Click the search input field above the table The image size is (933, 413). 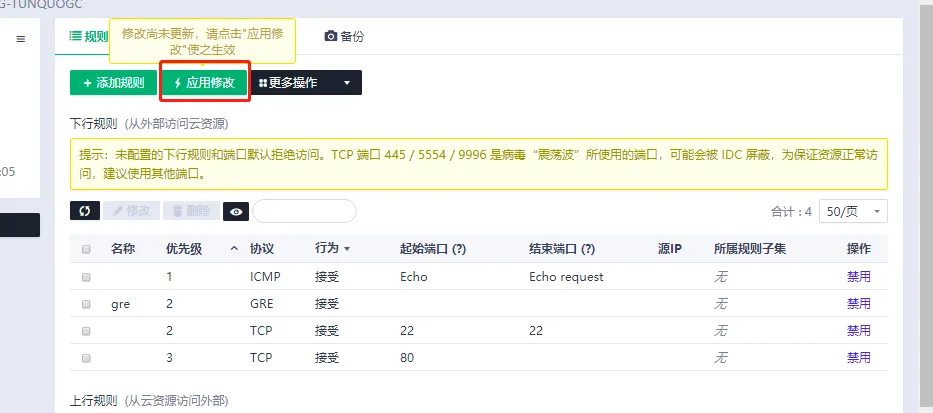tap(304, 211)
